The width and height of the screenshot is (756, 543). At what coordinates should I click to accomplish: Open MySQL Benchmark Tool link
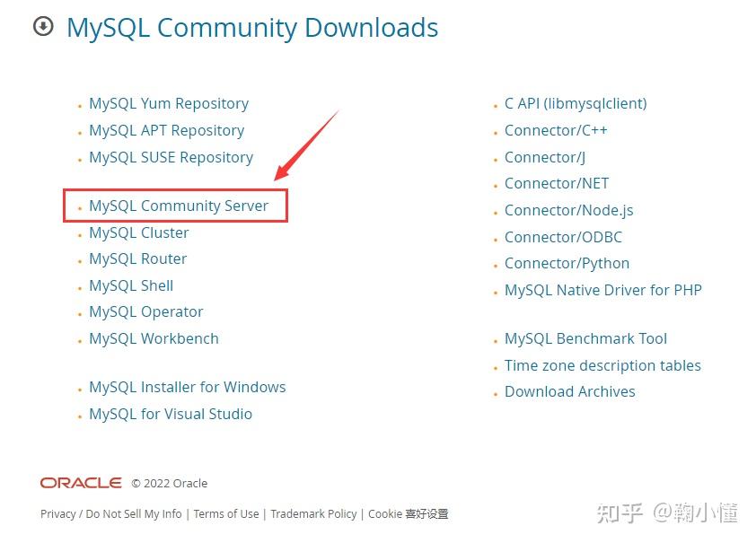pos(585,338)
